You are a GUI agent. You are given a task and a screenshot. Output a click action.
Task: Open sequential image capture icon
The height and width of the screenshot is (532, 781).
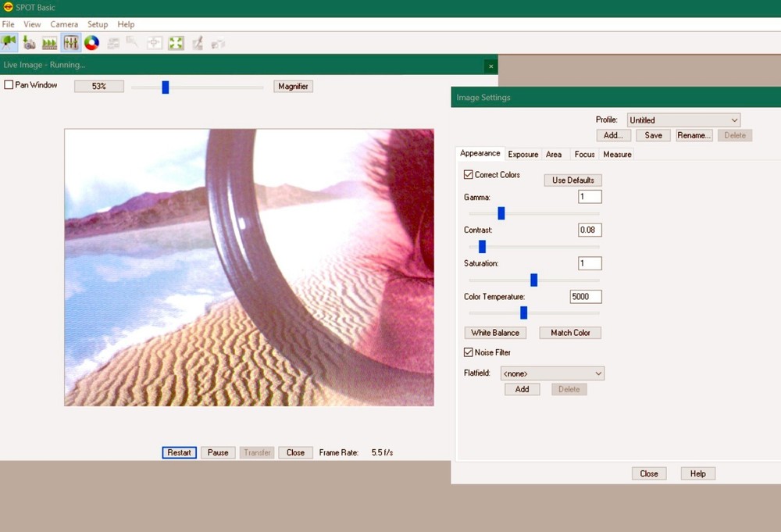pos(49,42)
